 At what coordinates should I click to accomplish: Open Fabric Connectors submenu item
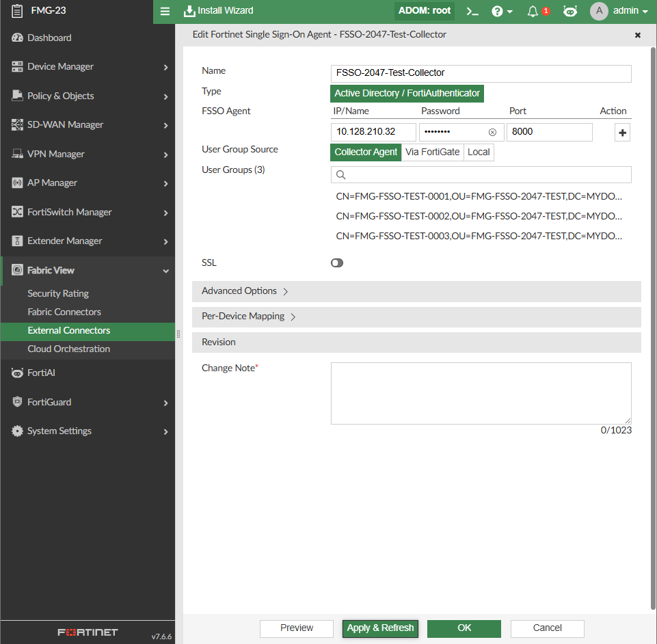(64, 312)
